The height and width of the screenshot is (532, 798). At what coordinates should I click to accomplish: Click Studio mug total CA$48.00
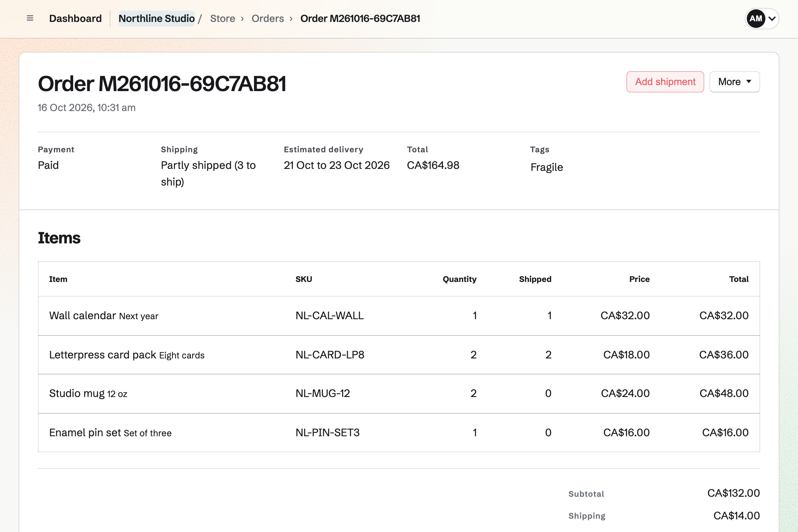[724, 394]
